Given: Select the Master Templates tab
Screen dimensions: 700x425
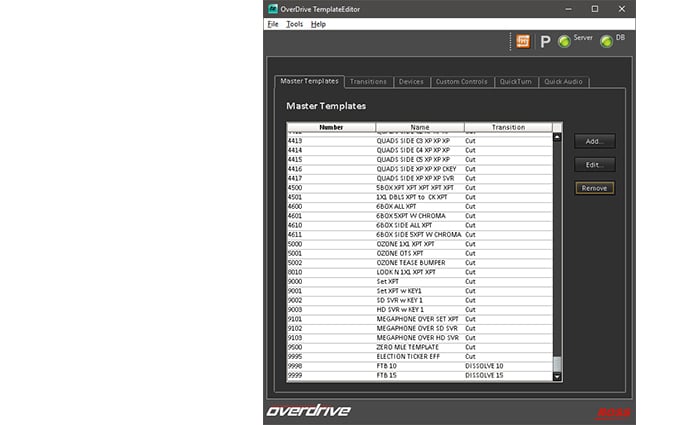Looking at the screenshot, I should (309, 81).
